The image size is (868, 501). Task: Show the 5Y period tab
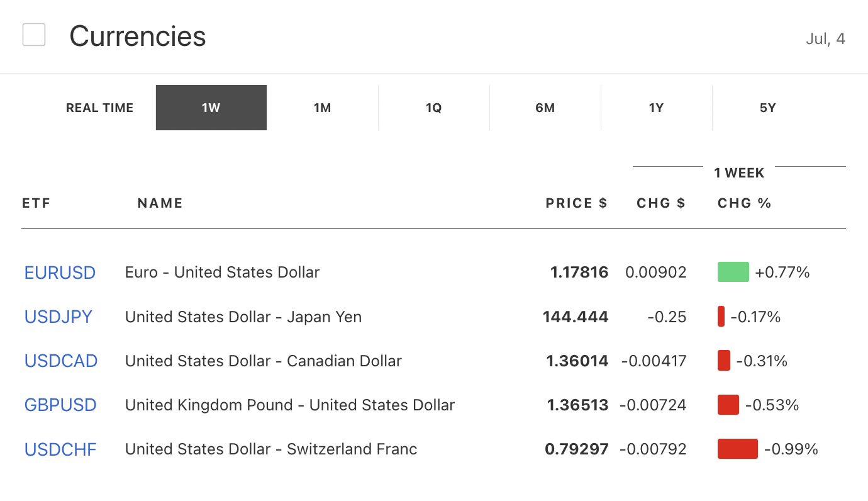[x=768, y=108]
